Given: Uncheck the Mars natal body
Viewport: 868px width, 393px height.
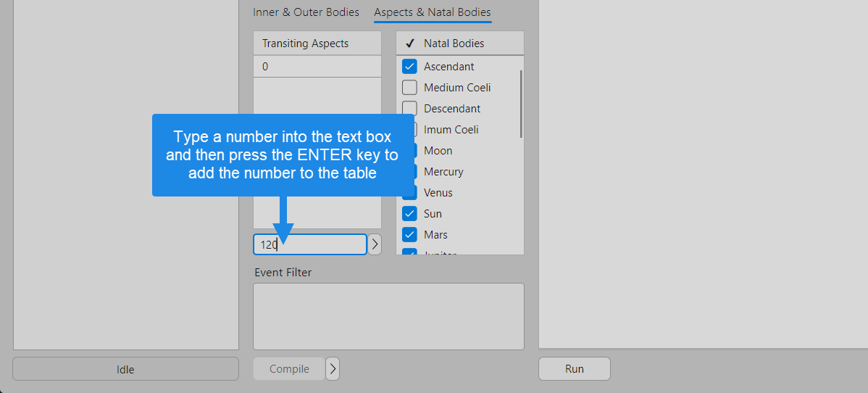Looking at the screenshot, I should point(409,235).
